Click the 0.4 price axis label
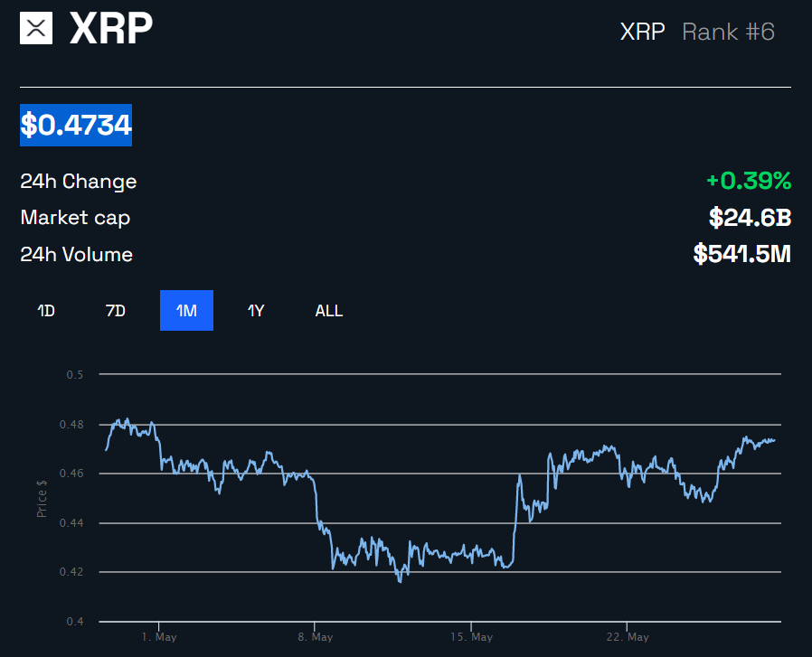 74,621
